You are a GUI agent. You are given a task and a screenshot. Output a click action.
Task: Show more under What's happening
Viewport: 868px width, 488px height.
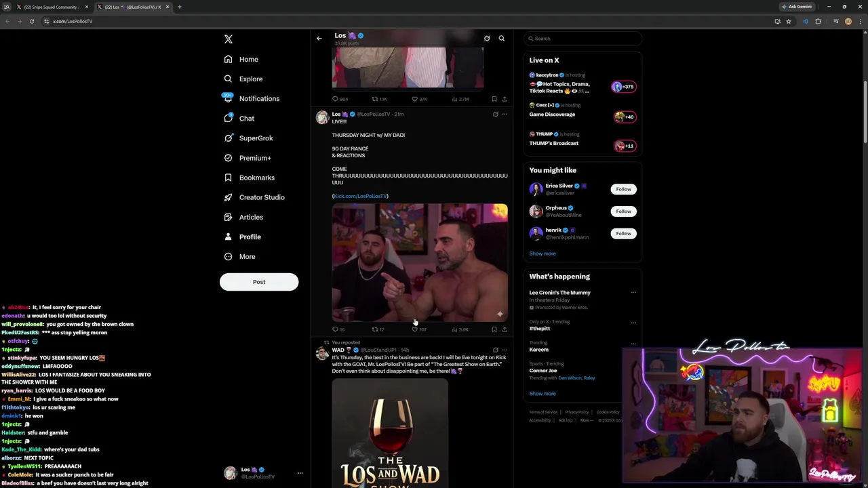(x=542, y=394)
